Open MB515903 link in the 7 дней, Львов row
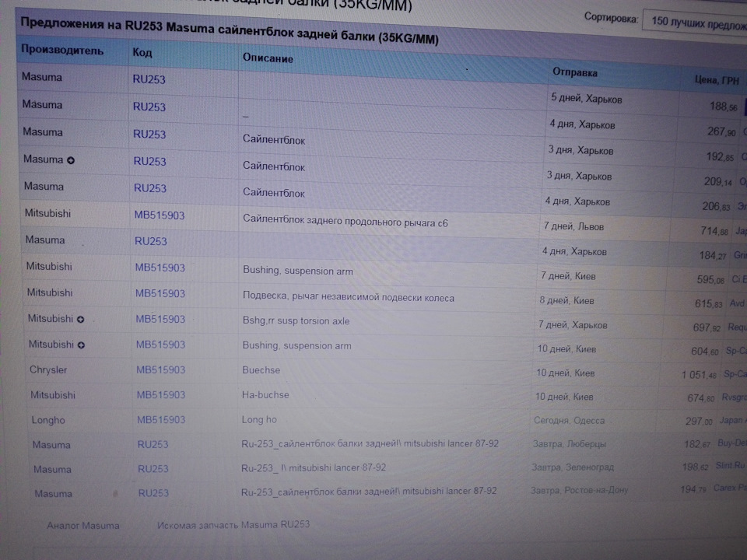This screenshot has height=560, width=747. pos(159,215)
